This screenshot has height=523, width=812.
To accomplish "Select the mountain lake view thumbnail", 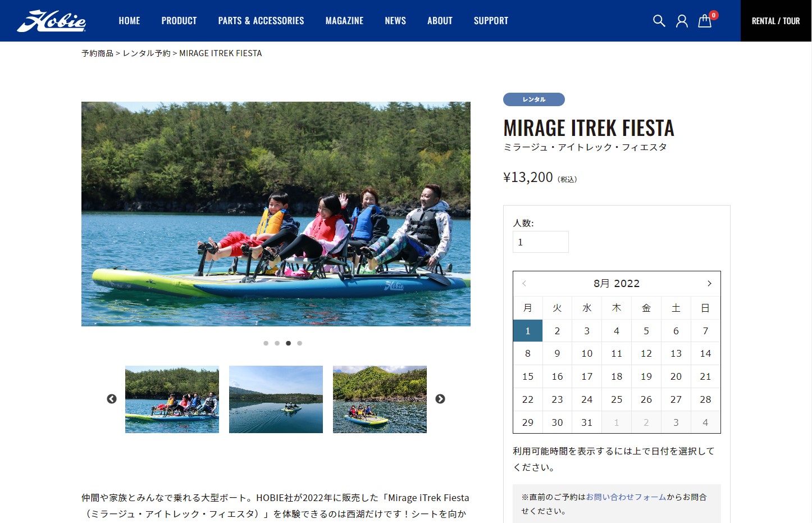I will pyautogui.click(x=276, y=399).
